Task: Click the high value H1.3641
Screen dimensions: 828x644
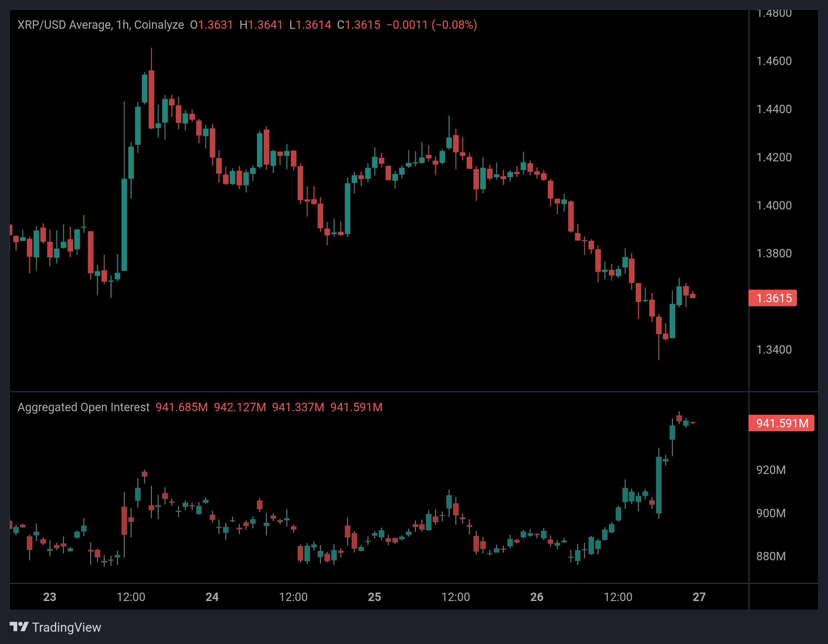Action: point(260,25)
